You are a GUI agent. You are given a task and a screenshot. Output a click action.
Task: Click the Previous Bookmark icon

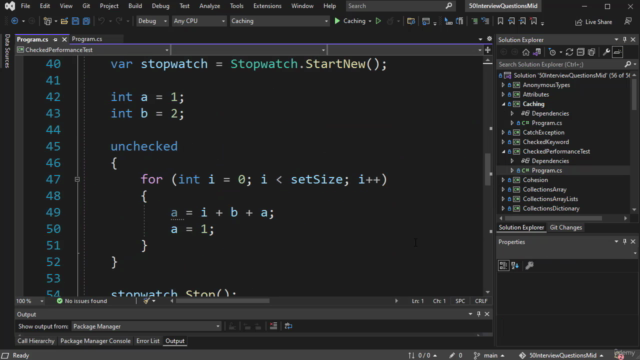(x=511, y=21)
